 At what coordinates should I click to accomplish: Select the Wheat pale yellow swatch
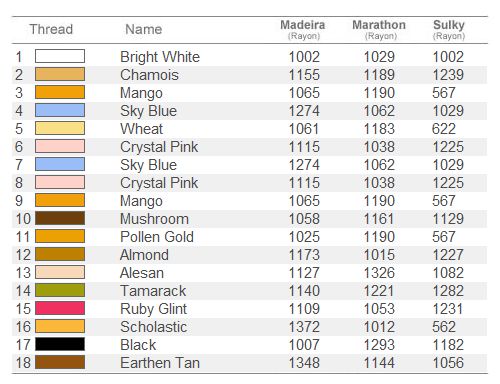point(60,128)
